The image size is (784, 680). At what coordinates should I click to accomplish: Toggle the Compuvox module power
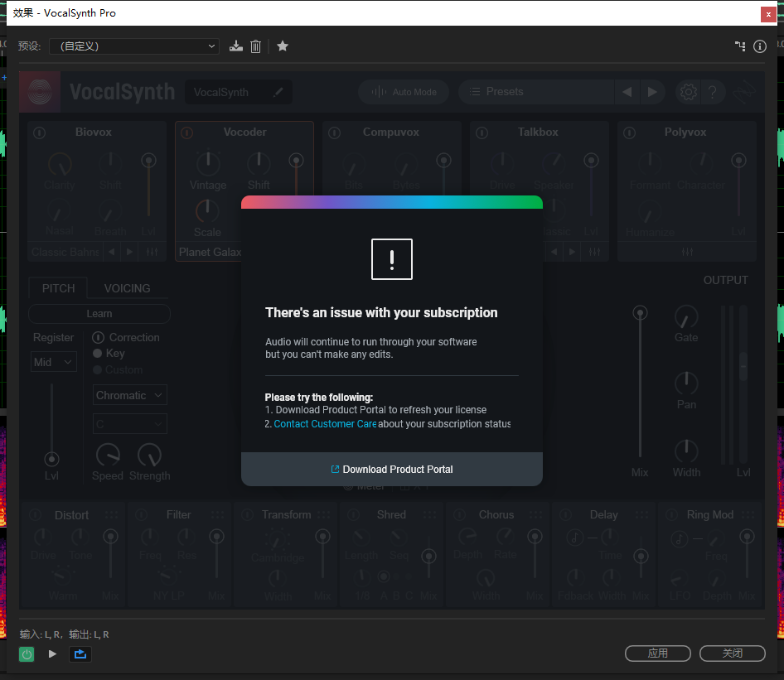click(x=335, y=133)
